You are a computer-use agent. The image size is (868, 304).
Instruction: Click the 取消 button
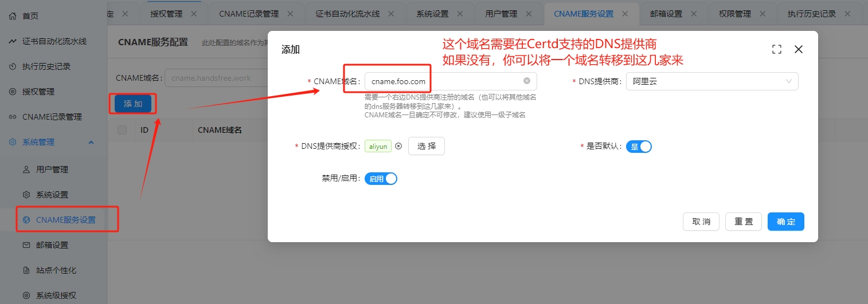tap(701, 222)
